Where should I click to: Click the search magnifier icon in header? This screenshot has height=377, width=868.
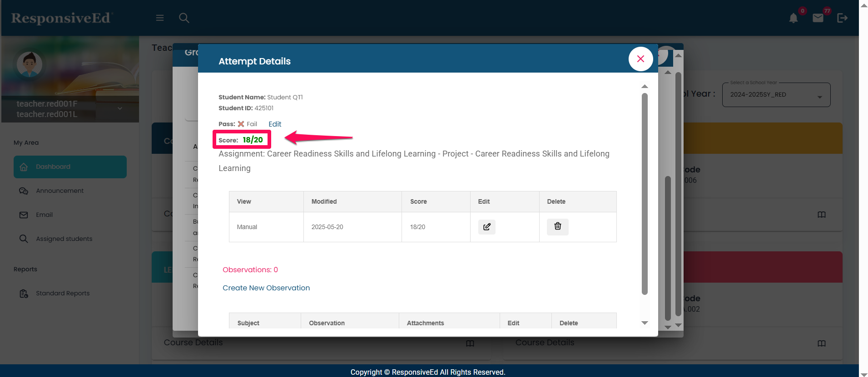pos(184,18)
